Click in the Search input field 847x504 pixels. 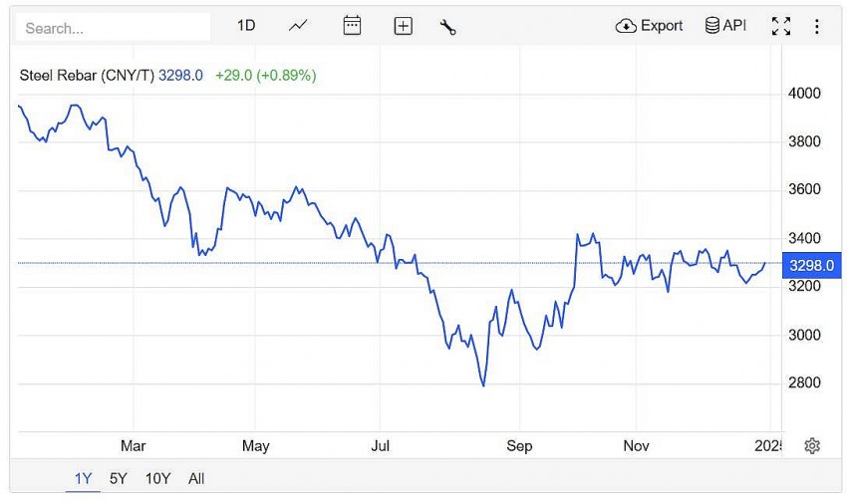pos(114,28)
